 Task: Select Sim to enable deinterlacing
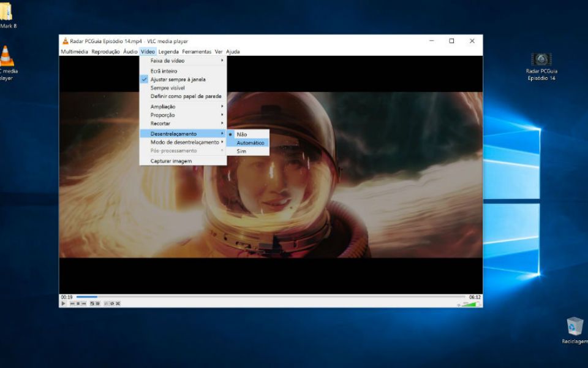(x=248, y=151)
